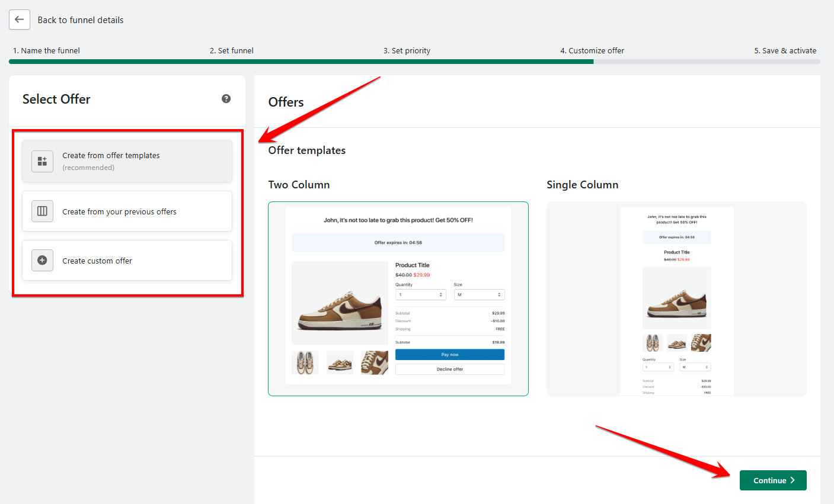Click the Offers heading
This screenshot has width=834, height=504.
[x=286, y=102]
